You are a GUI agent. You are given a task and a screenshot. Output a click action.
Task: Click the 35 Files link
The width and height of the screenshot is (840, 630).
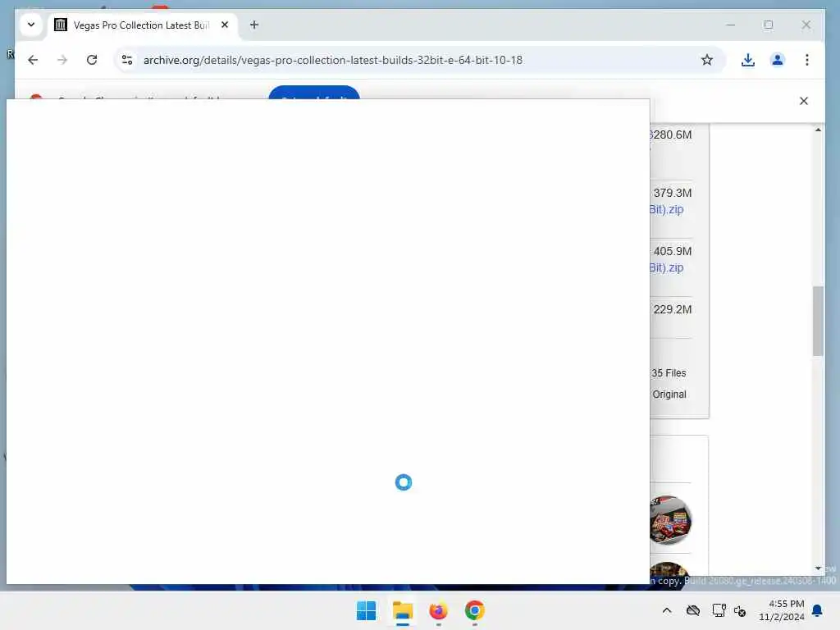pyautogui.click(x=669, y=373)
